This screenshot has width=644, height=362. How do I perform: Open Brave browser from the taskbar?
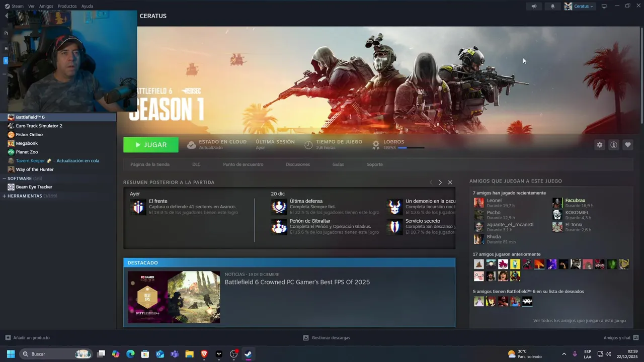[x=204, y=354]
